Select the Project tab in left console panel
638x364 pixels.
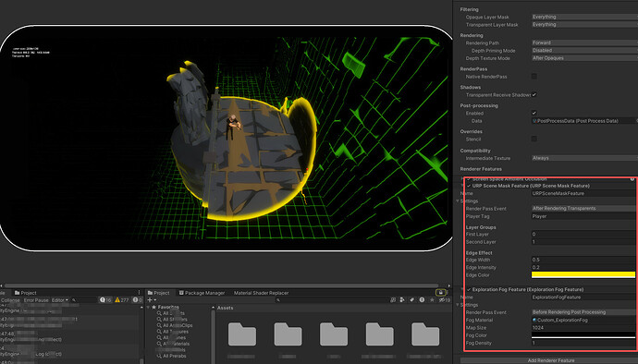[x=26, y=293]
